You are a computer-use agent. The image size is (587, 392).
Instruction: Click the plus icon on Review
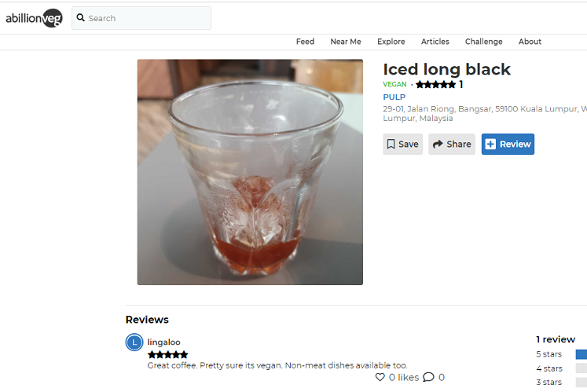pyautogui.click(x=490, y=144)
